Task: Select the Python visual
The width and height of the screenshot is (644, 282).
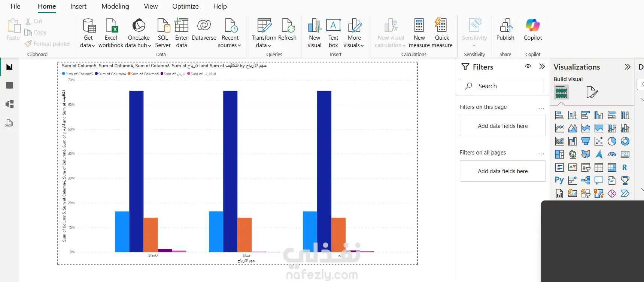Action: click(x=559, y=181)
